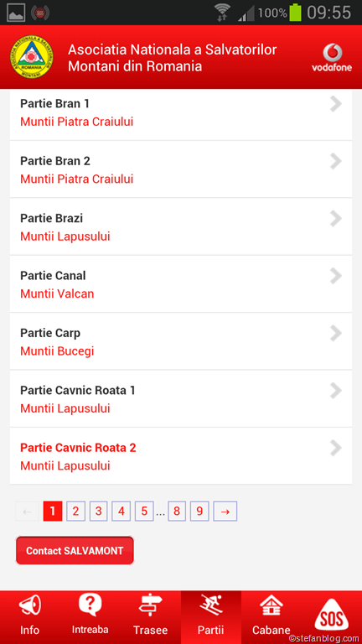Screen dimensions: 362x644
Task: Open the Info megaphone tab
Action: [x=30, y=615]
